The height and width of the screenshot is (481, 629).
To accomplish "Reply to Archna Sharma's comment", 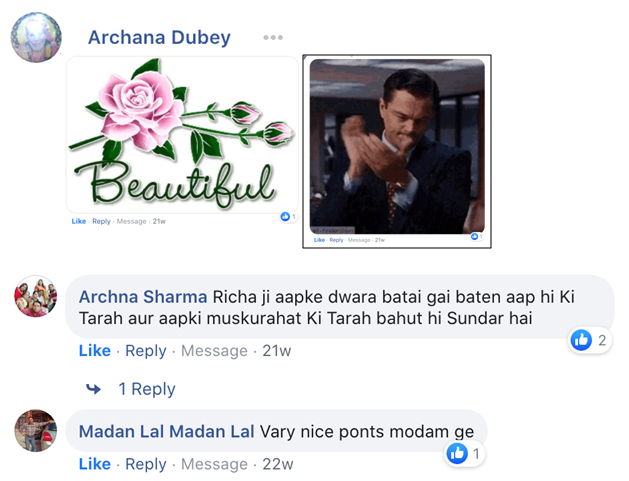I will click(x=146, y=351).
